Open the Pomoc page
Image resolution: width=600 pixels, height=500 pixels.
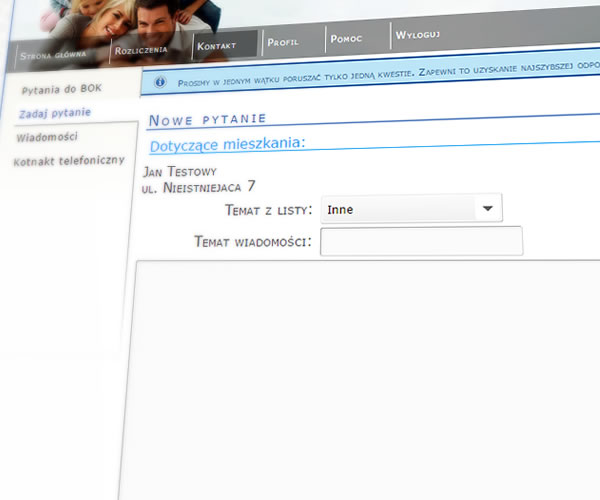point(347,39)
